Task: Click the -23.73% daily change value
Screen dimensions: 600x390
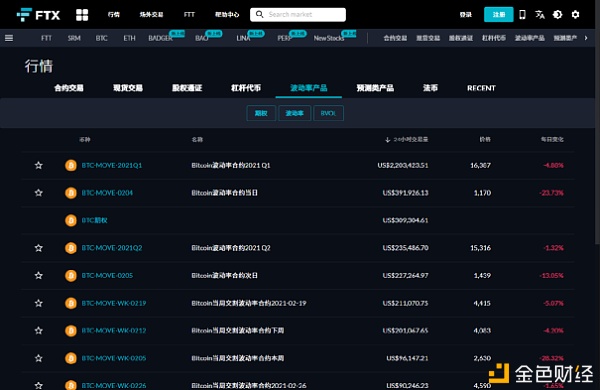Action: pos(552,193)
